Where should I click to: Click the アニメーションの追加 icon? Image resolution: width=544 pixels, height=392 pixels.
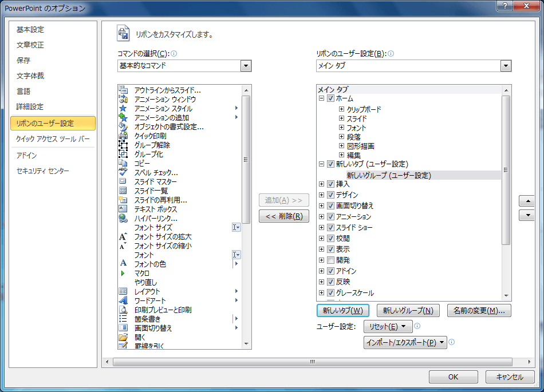coord(123,117)
